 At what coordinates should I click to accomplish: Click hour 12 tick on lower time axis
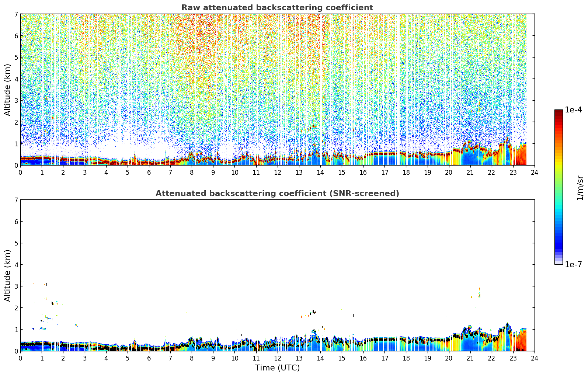click(278, 358)
